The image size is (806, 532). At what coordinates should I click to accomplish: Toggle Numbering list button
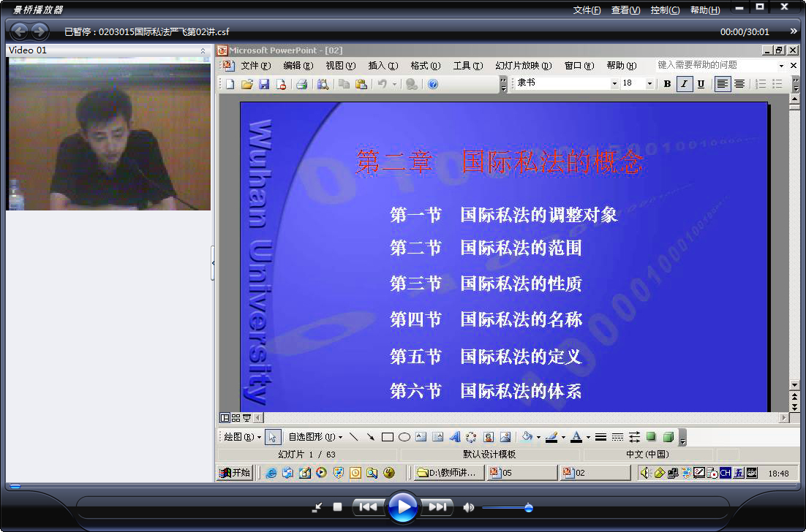click(761, 84)
